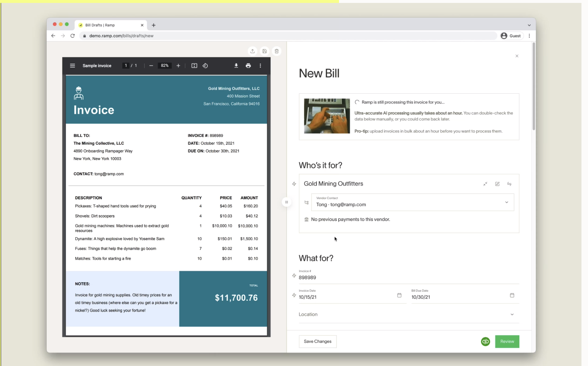The width and height of the screenshot is (588, 366).
Task: Click the Save Changes button
Action: [x=318, y=341]
